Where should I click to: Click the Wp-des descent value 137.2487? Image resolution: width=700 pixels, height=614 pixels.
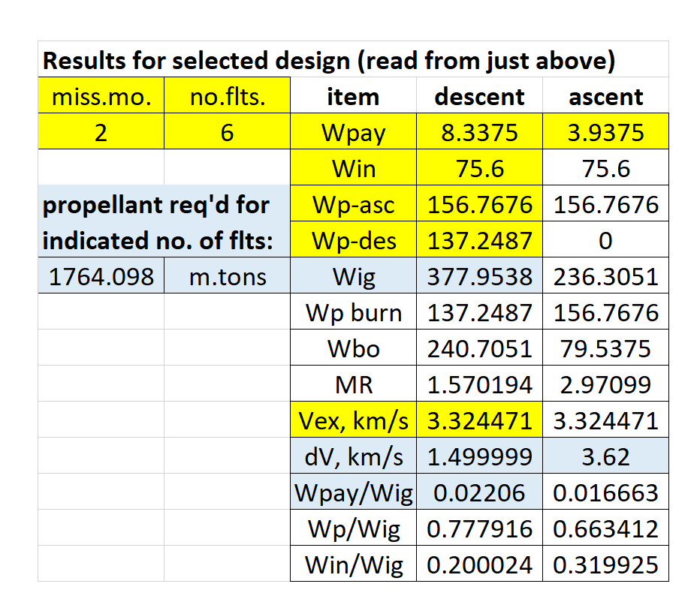pos(479,239)
